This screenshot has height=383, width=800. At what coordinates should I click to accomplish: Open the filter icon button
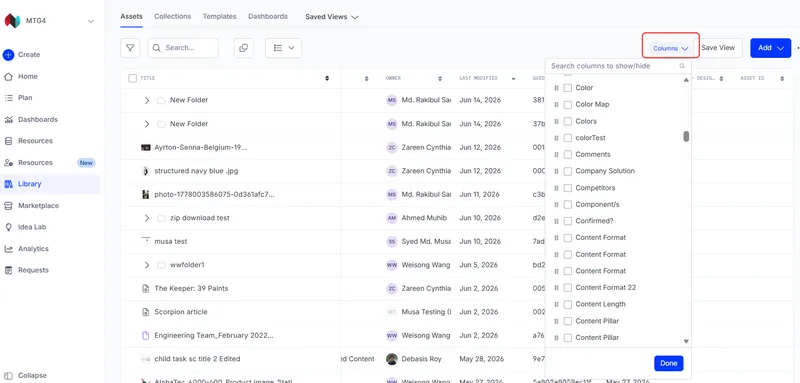(130, 48)
